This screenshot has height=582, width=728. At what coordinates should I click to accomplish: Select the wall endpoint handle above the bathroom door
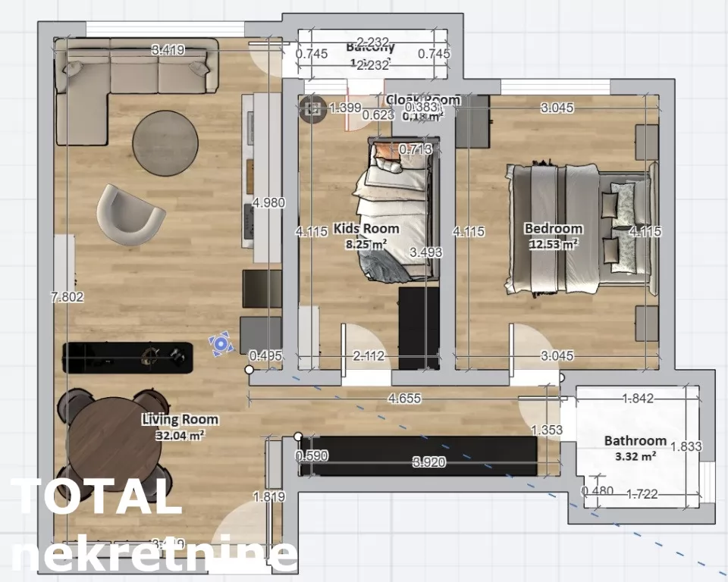(x=561, y=378)
